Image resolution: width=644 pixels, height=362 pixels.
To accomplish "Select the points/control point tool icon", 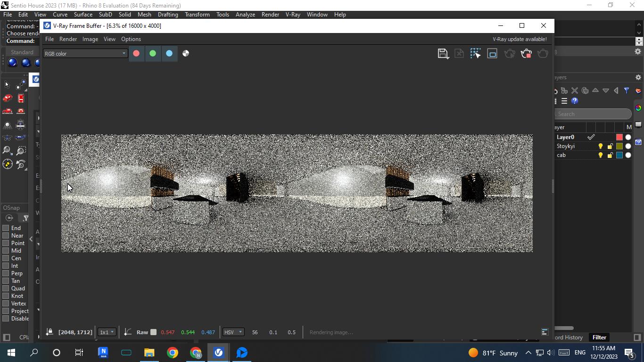I will 21,85.
